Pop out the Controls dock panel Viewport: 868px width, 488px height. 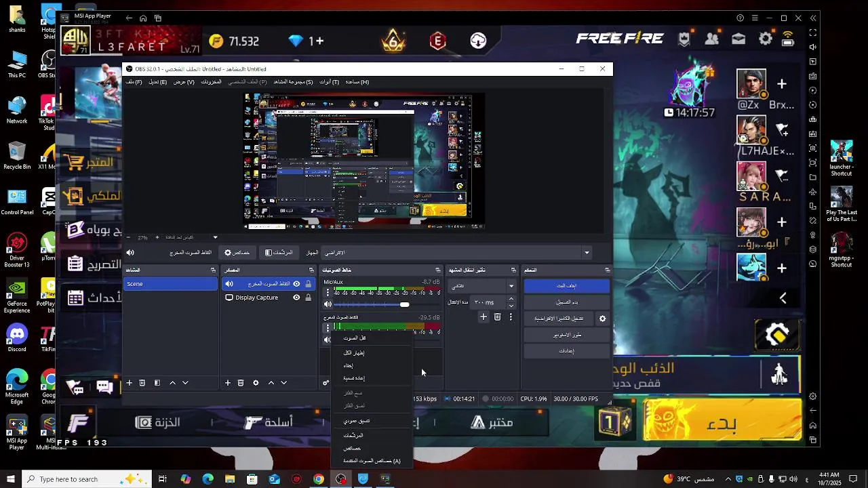607,270
